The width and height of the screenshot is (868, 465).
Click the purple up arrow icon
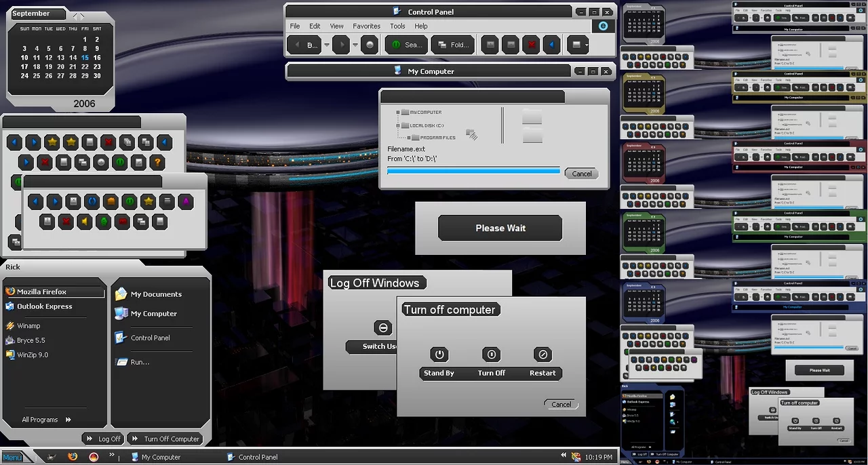pyautogui.click(x=185, y=202)
